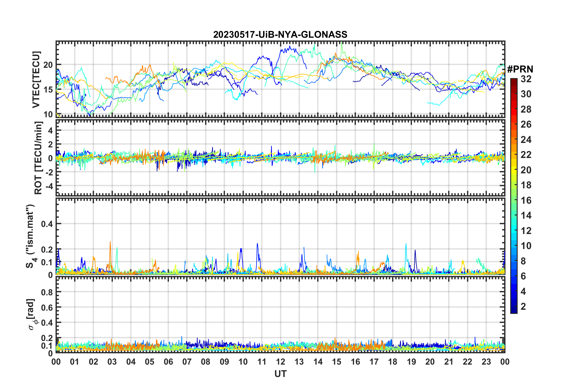Click the sigma-phi [rad] y-axis label
The image size is (561, 392).
32,314
